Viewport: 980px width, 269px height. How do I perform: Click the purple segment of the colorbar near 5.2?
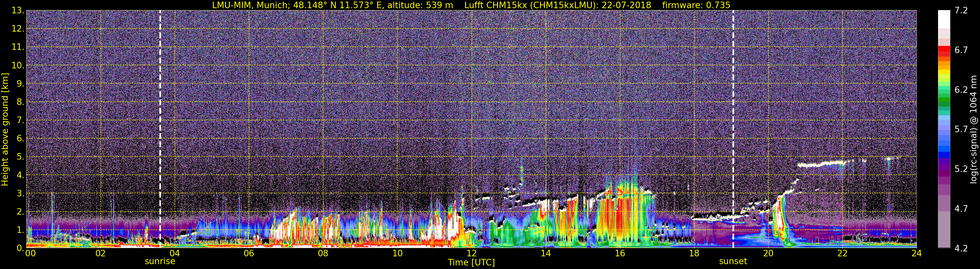click(x=944, y=167)
